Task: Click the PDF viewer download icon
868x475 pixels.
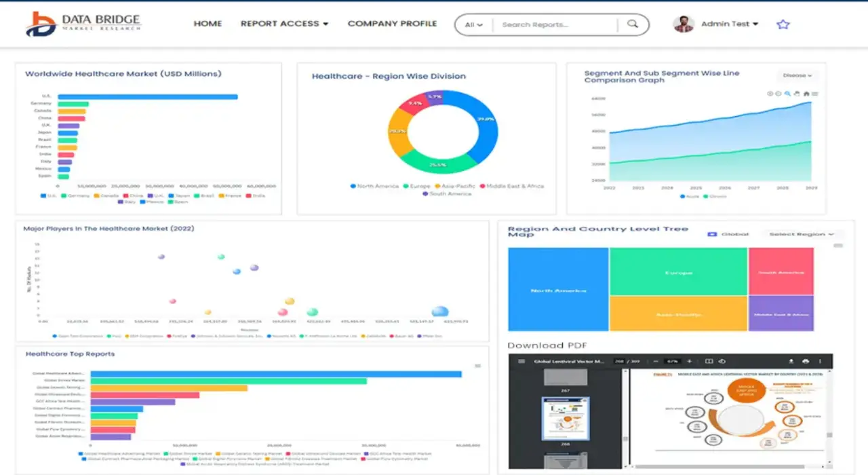Action: [791, 361]
